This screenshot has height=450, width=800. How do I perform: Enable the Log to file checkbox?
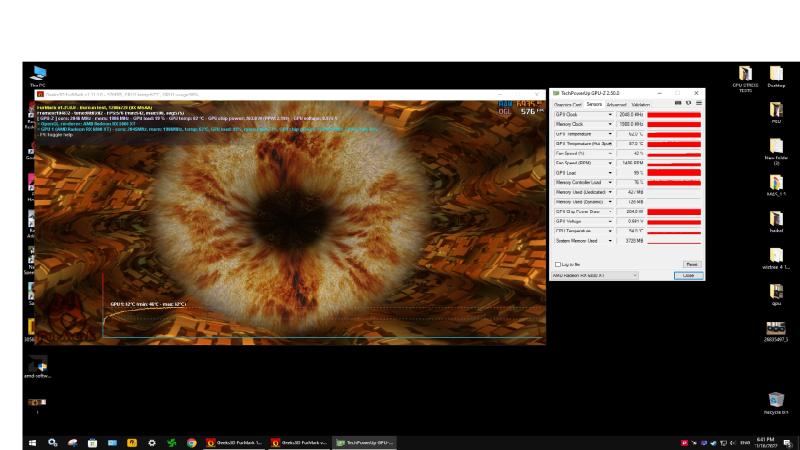[558, 264]
